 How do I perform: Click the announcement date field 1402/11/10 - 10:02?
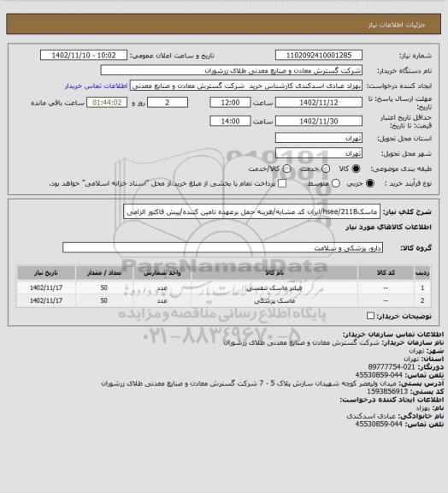click(84, 55)
